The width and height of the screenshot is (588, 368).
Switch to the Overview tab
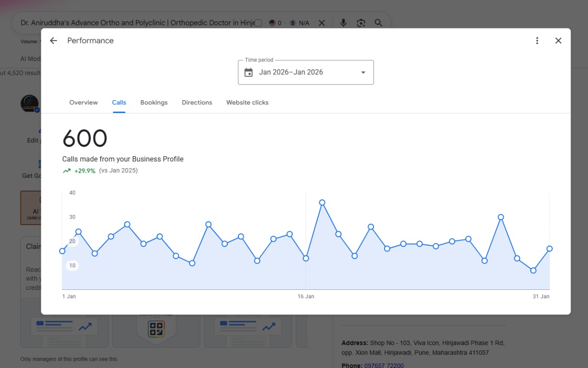[x=84, y=102]
